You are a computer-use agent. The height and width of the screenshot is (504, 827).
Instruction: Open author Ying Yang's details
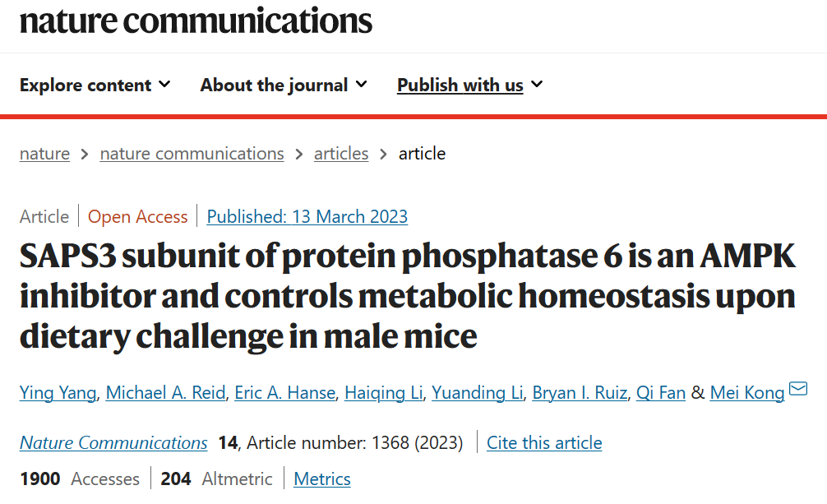59,393
